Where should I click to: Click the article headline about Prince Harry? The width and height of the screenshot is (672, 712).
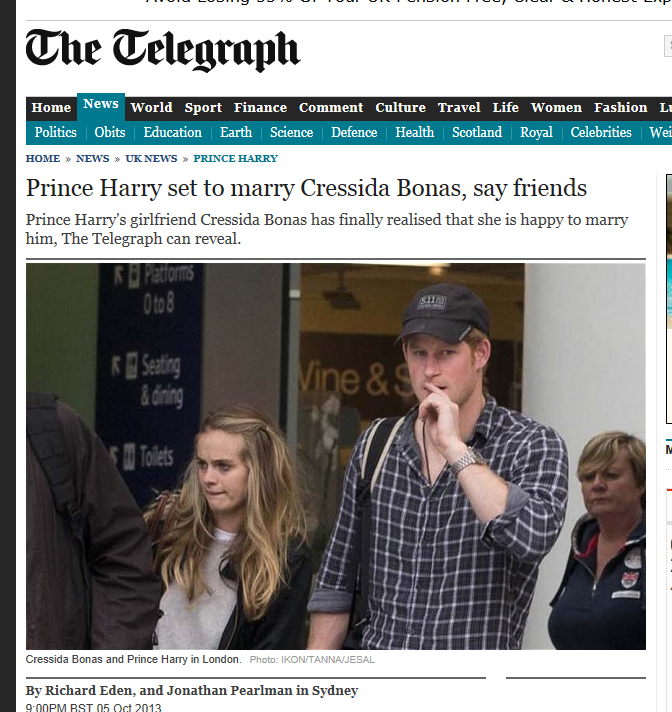[306, 188]
